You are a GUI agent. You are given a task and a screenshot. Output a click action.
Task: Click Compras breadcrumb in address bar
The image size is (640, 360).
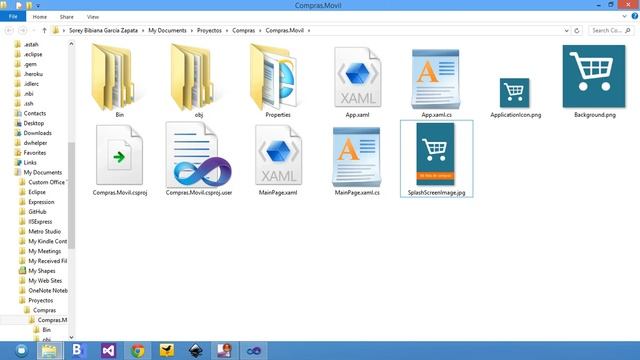244,31
